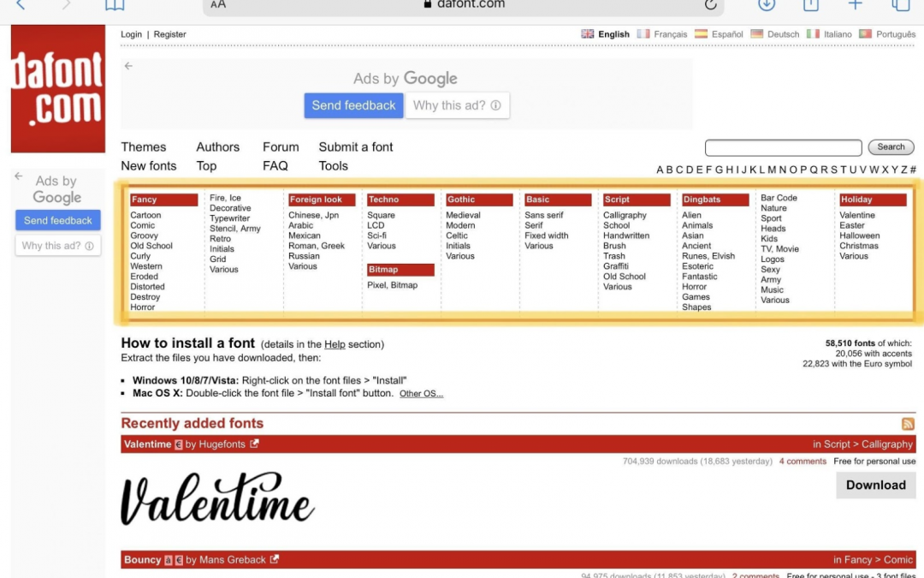Open the Top fonts menu item
The width and height of the screenshot is (924, 578).
click(x=206, y=166)
